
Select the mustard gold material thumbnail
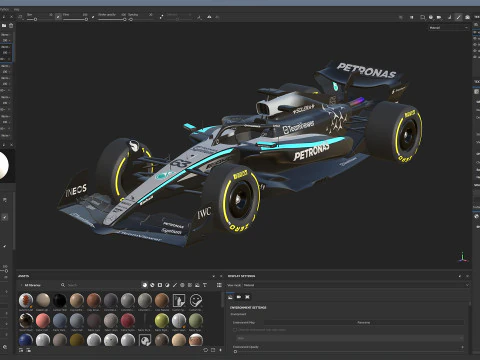(x=77, y=340)
